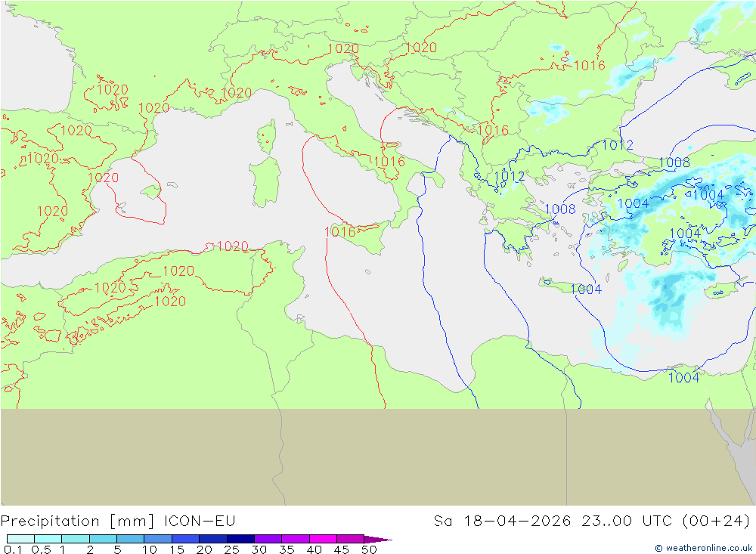
Task: Click the legend value '0.5'
Action: (x=41, y=549)
